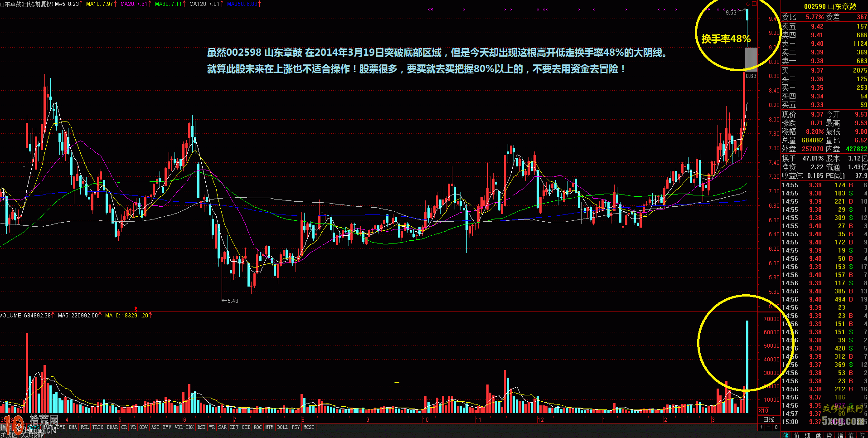Select the BRAR indicator tab
The width and height of the screenshot is (868, 438).
coord(112,427)
